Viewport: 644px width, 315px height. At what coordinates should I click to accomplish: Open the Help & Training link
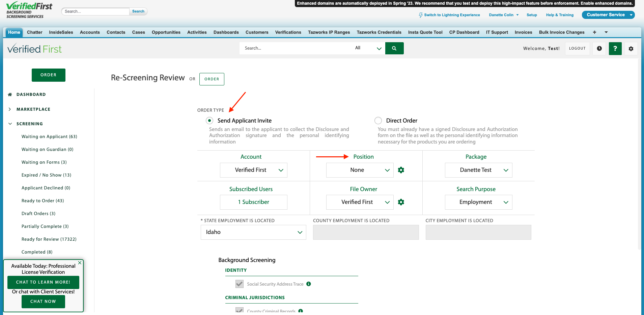tap(560, 15)
